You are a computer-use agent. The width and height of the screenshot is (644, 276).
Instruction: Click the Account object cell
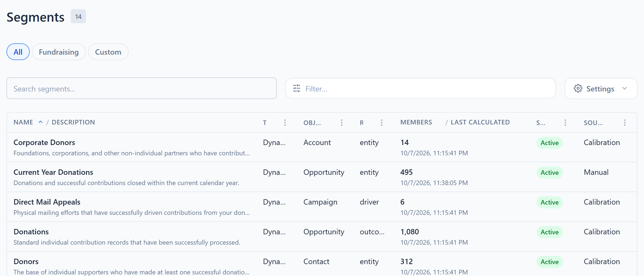pos(317,142)
